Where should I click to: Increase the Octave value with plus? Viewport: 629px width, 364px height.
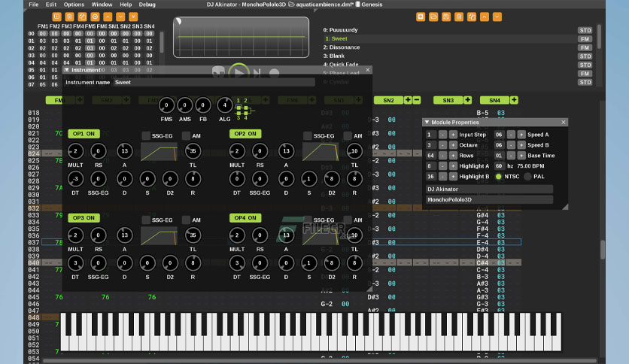coord(453,145)
